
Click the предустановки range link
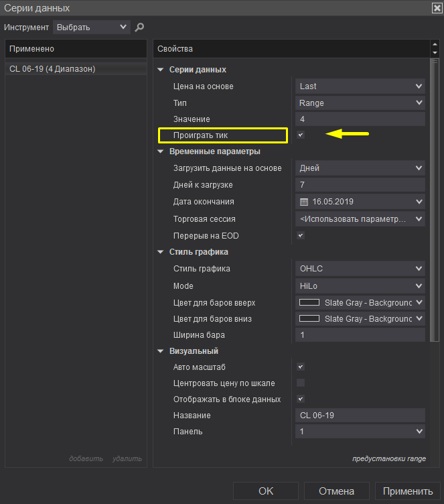point(388,459)
